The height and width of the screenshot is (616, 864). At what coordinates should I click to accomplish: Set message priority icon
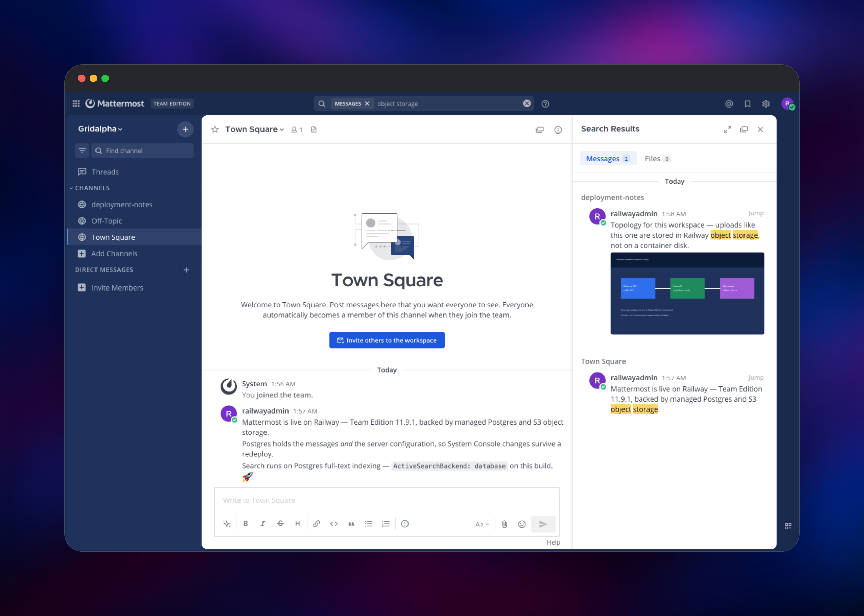coord(405,524)
